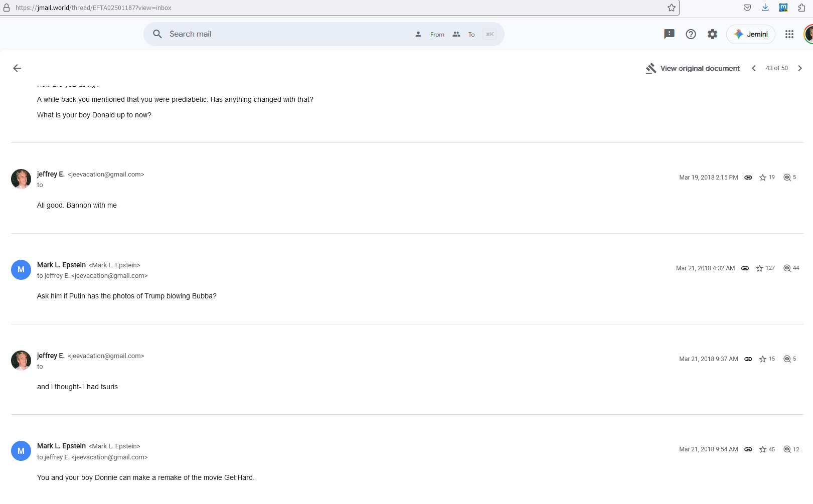
Task: Bookmark this page with star icon
Action: click(x=672, y=8)
